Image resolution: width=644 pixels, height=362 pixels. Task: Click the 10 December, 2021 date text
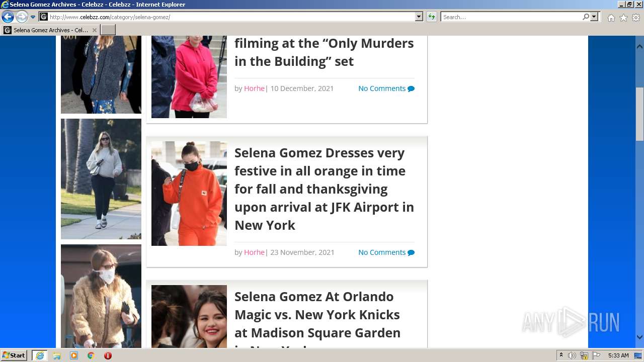(x=302, y=88)
